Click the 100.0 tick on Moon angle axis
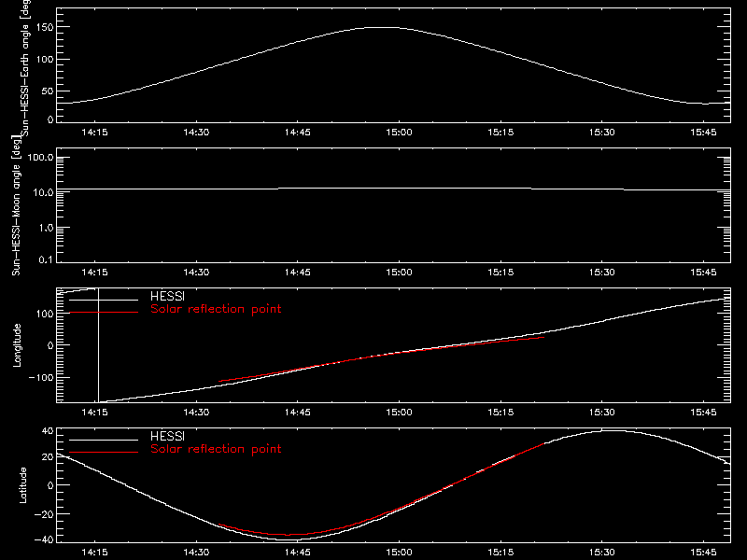The width and height of the screenshot is (747, 560). [40, 157]
